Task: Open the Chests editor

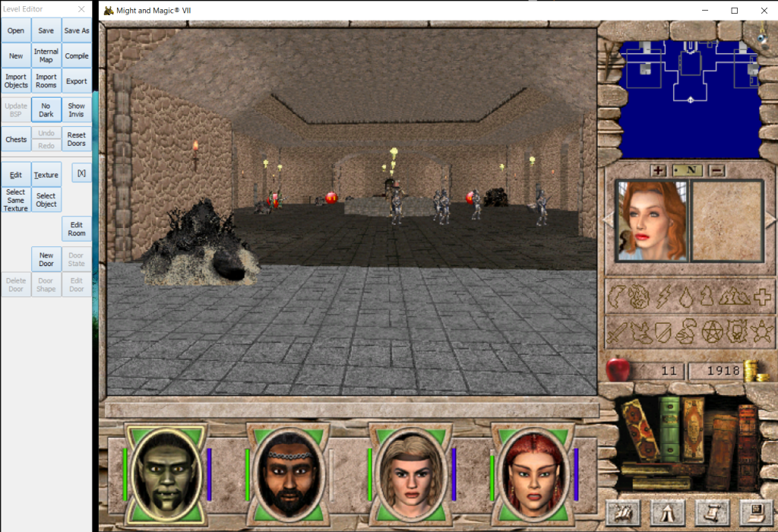Action: (16, 139)
